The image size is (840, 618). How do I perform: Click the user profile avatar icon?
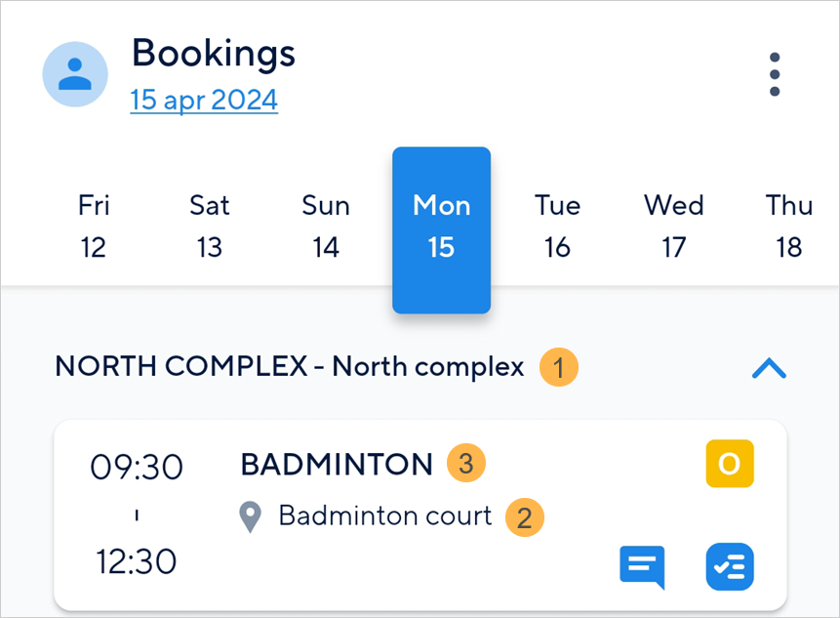[x=75, y=74]
